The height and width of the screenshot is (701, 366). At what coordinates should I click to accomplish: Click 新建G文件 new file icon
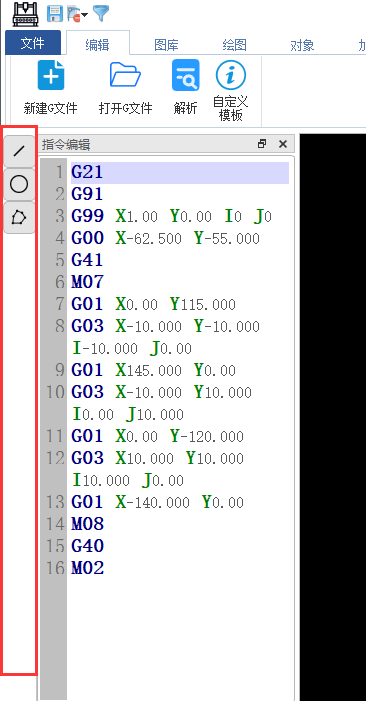coord(51,76)
